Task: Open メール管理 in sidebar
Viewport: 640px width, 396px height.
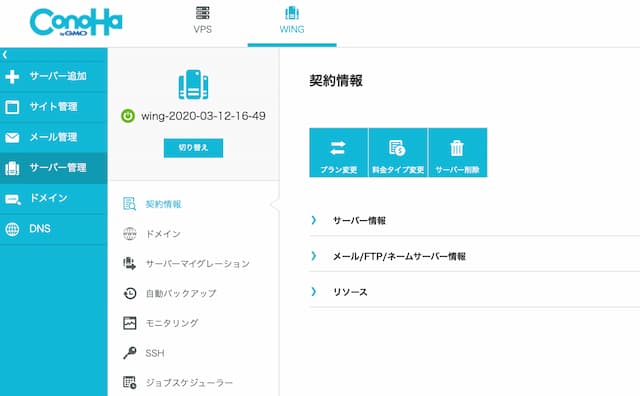Action: tap(53, 137)
